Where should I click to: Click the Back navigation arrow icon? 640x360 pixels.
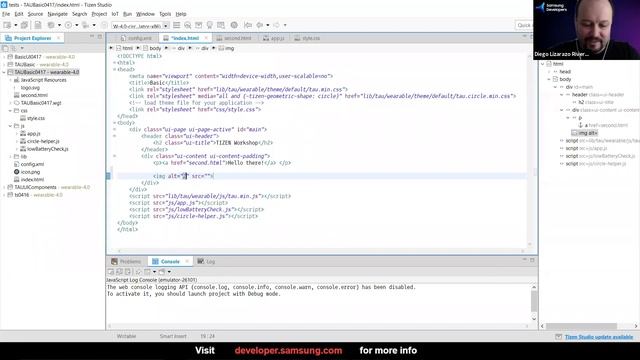click(x=260, y=25)
